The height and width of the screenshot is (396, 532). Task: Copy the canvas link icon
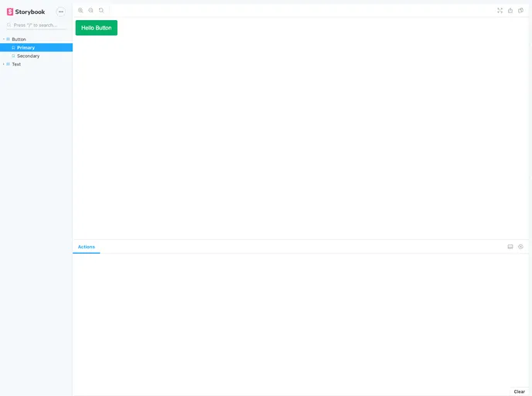point(520,10)
